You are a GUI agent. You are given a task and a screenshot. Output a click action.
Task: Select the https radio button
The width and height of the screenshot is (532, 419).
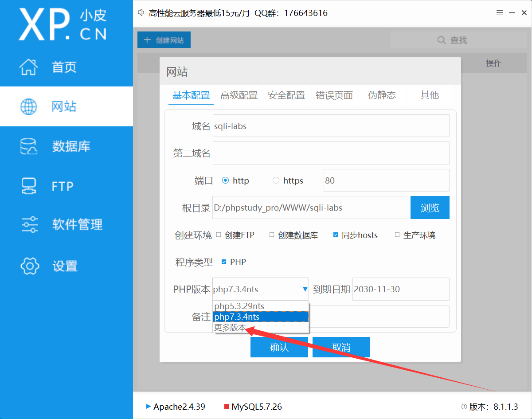tap(276, 180)
